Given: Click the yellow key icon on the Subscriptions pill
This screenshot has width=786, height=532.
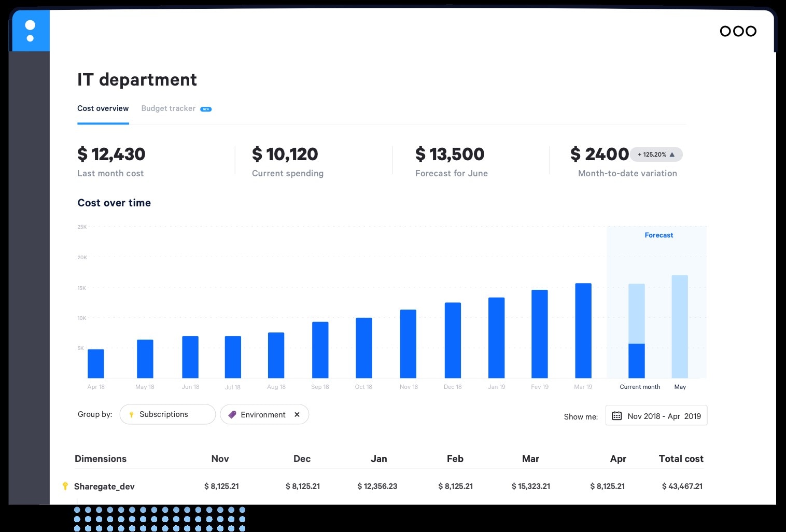Looking at the screenshot, I should pyautogui.click(x=132, y=414).
